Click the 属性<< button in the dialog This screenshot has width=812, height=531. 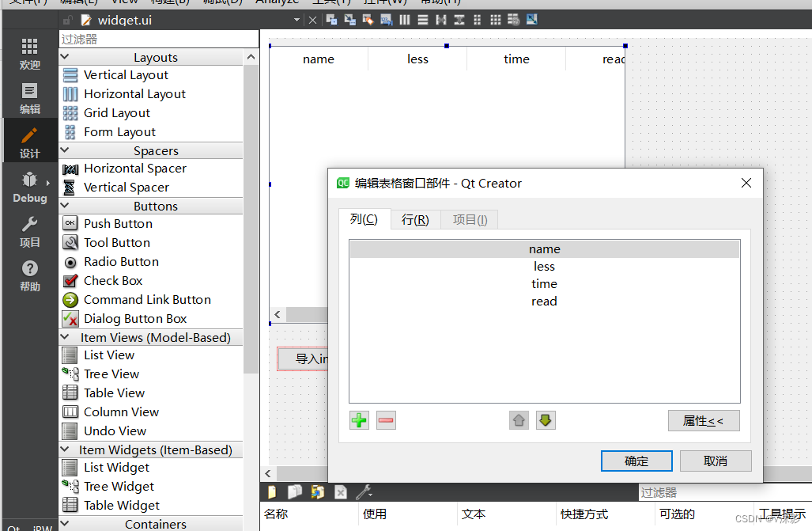pos(703,420)
